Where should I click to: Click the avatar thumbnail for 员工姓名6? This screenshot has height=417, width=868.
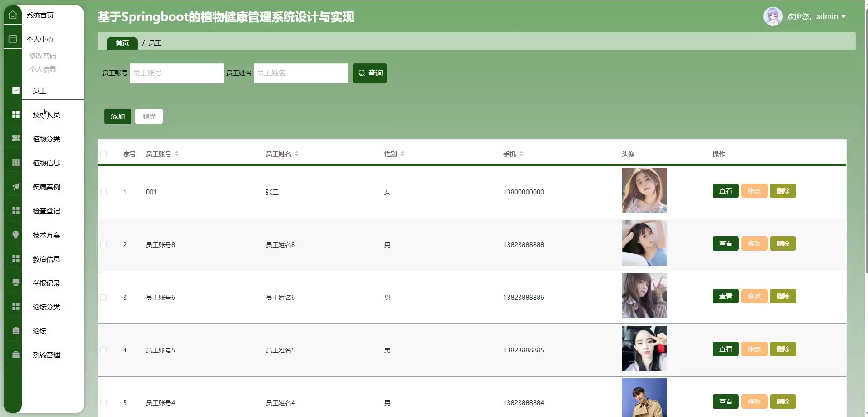pyautogui.click(x=644, y=296)
